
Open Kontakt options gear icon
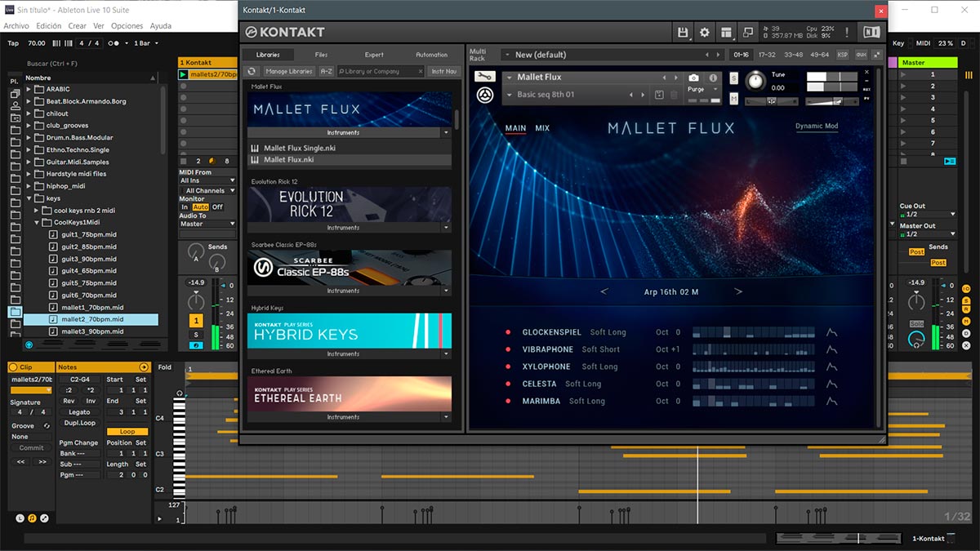click(x=705, y=32)
